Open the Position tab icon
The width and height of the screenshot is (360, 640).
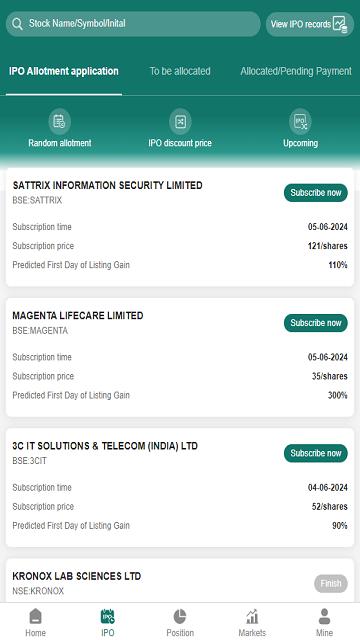click(180, 616)
